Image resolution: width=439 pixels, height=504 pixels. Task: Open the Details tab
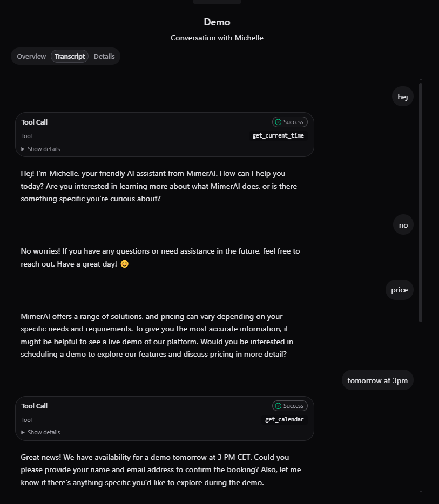[x=104, y=57]
